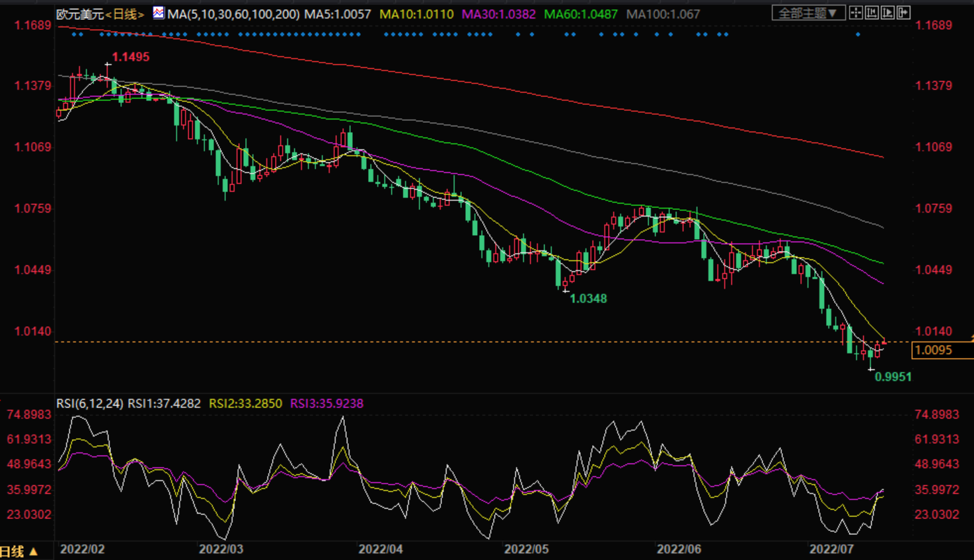Click the MA(5,10,30,60,100,200) parameters label

[x=233, y=14]
